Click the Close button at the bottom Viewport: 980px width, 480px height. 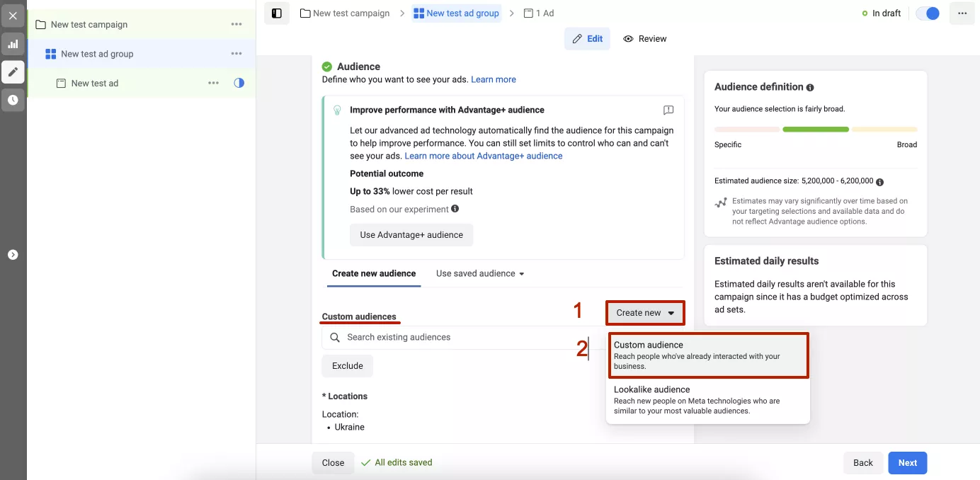click(x=333, y=463)
